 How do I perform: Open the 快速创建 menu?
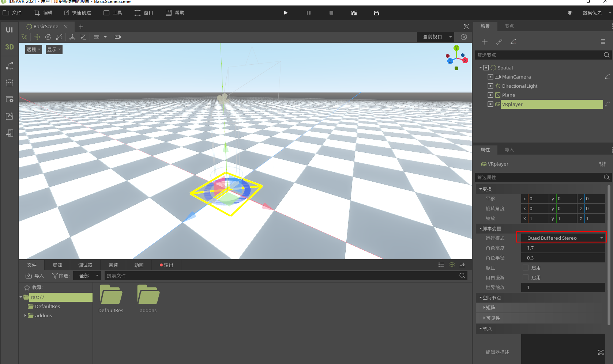pos(78,13)
